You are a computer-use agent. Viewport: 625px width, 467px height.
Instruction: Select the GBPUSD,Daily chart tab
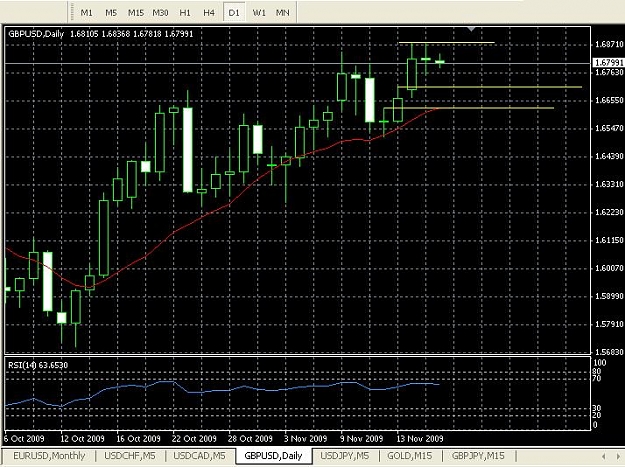pyautogui.click(x=273, y=456)
